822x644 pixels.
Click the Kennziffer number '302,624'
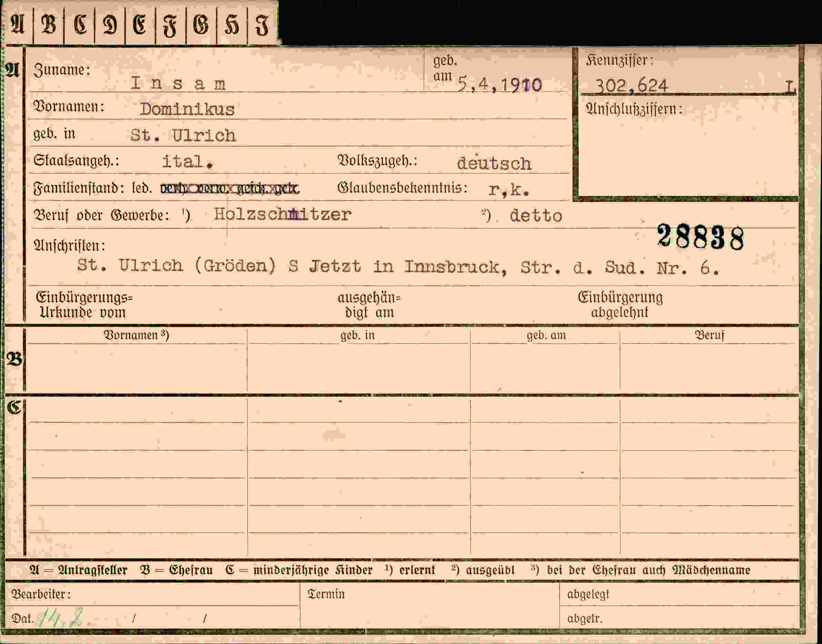point(632,85)
